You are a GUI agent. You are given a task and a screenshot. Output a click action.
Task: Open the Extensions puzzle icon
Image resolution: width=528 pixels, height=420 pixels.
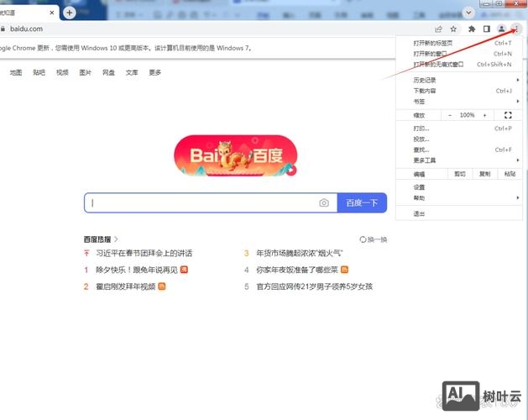[x=472, y=29]
